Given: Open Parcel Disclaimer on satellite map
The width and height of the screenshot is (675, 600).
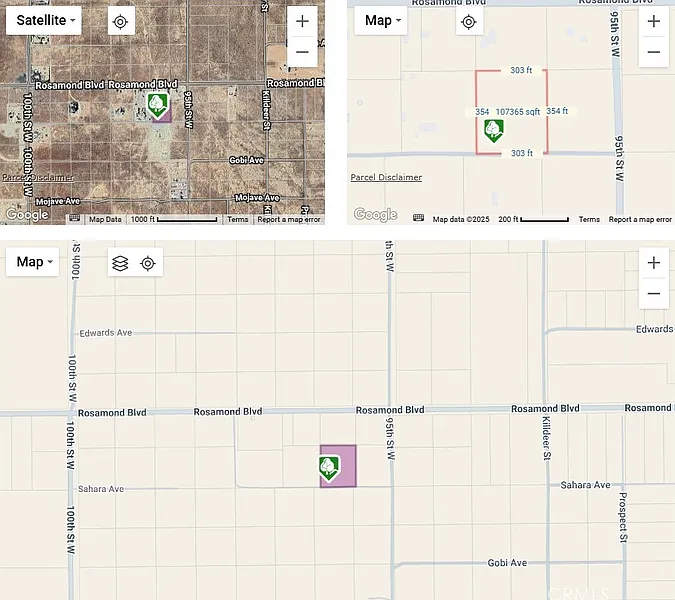Looking at the screenshot, I should click(x=38, y=177).
